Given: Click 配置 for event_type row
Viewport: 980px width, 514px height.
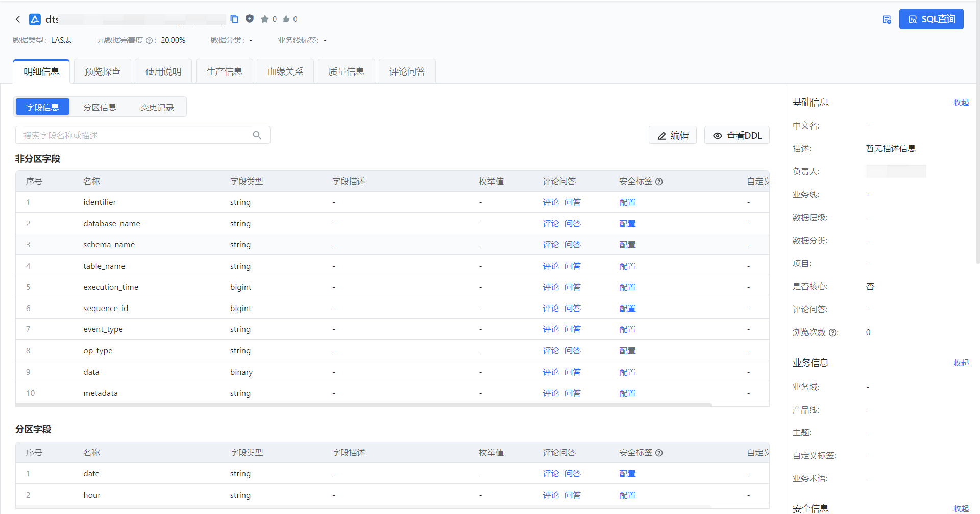Looking at the screenshot, I should 627,329.
